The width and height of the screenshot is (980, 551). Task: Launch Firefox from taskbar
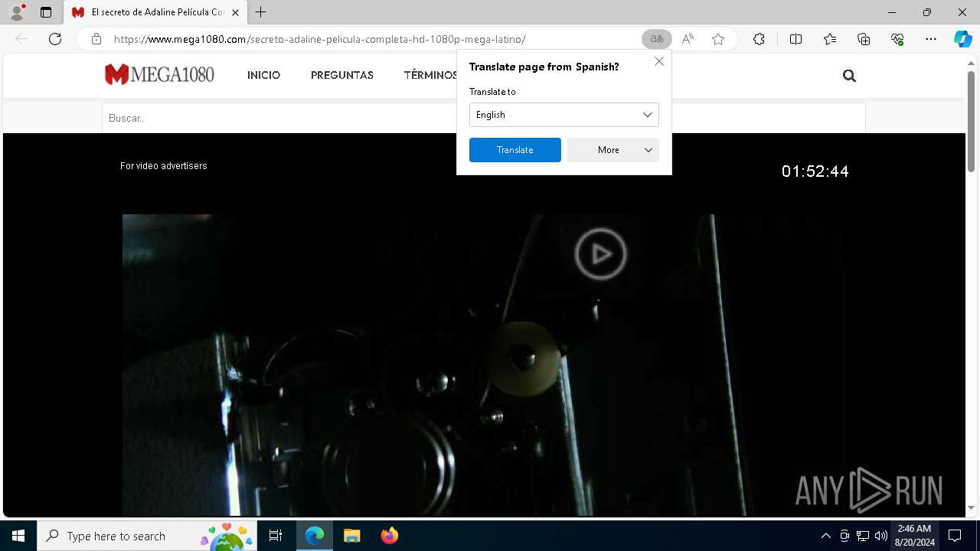coord(390,536)
